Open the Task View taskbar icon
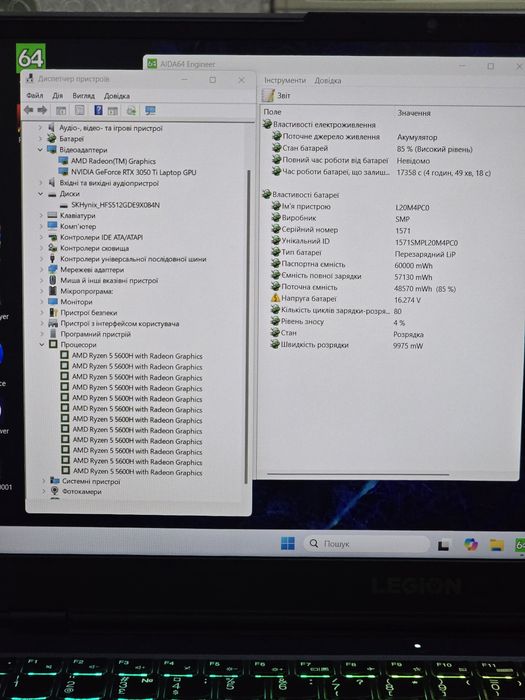525x700 pixels. 443,545
